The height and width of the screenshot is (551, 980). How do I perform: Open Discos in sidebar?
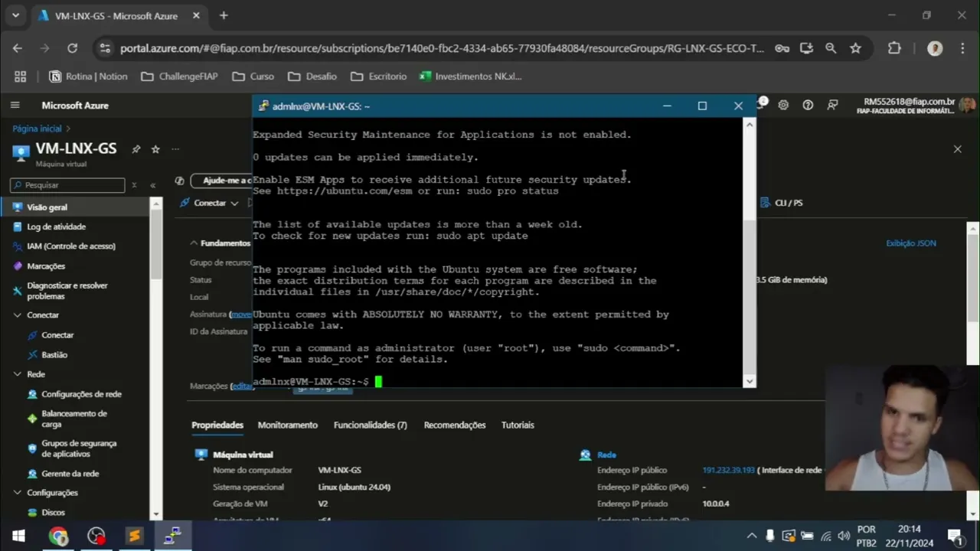click(53, 513)
